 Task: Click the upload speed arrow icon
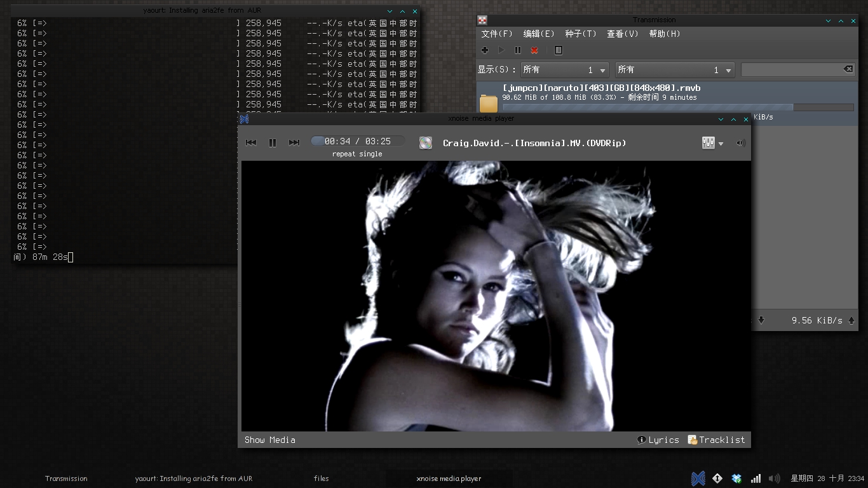[851, 321]
